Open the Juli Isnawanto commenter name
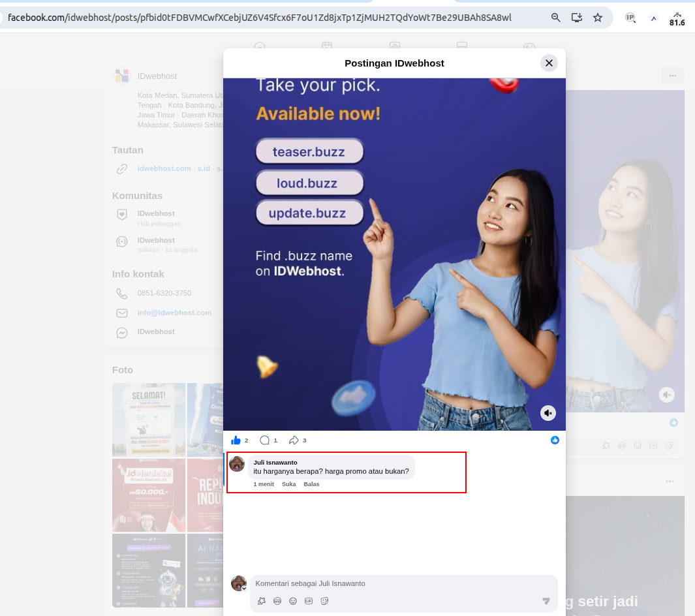 [x=275, y=462]
